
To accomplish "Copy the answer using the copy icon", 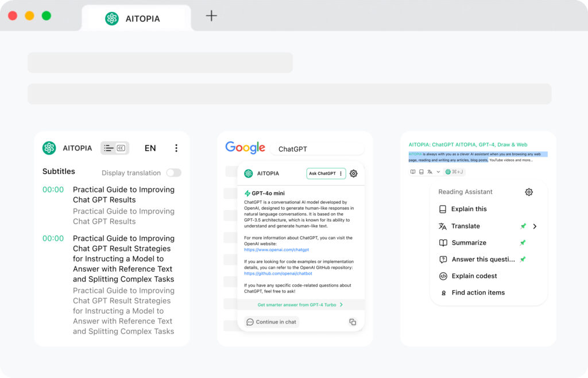I will click(353, 322).
